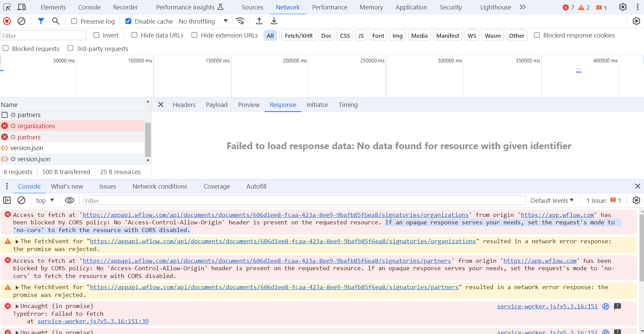Enable the Preserve log checkbox
The width and height of the screenshot is (644, 334).
(74, 21)
